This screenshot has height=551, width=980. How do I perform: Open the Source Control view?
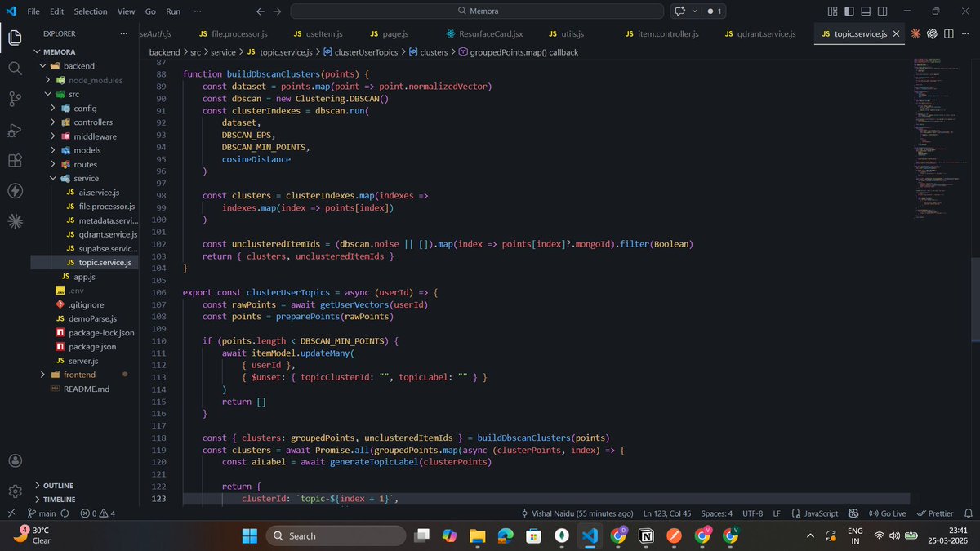(15, 99)
